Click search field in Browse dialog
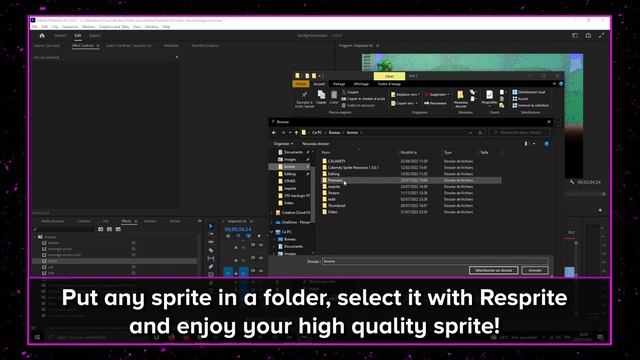Viewport: 640px width, 360px height. 519,133
